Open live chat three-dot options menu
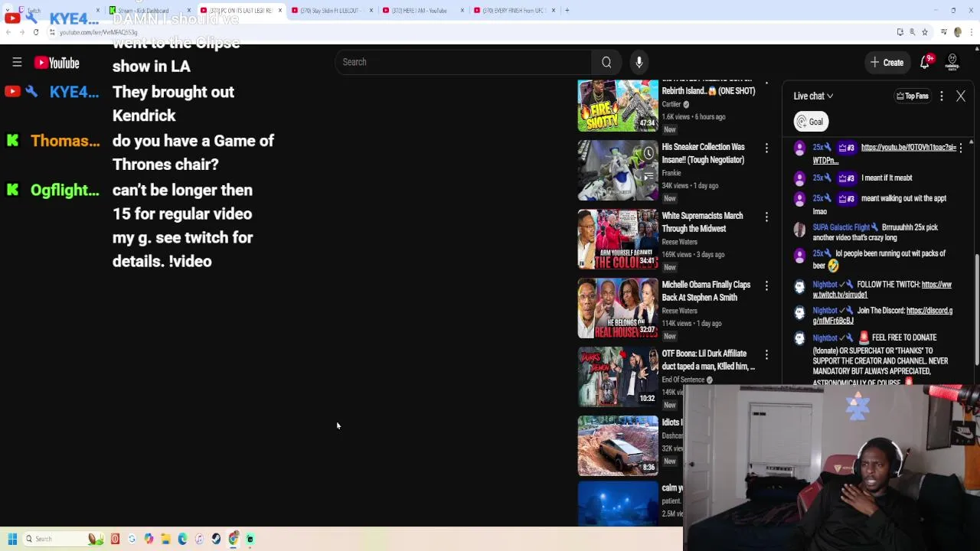 [x=942, y=96]
